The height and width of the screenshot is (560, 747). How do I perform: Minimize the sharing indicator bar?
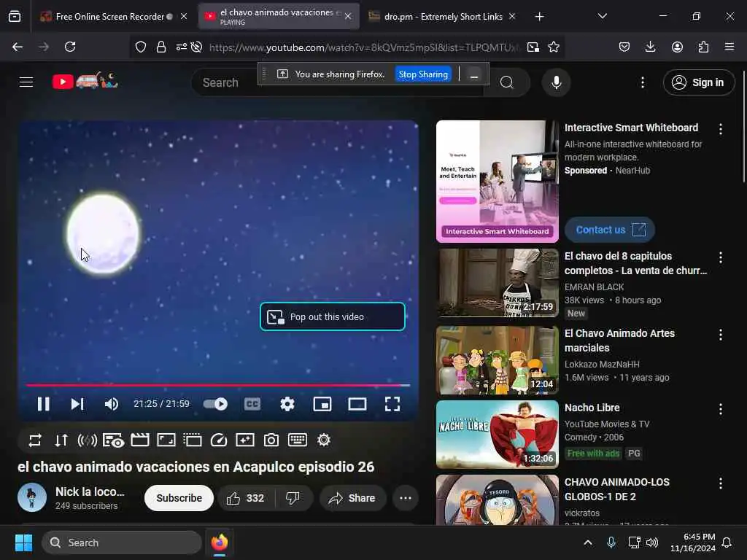click(473, 75)
